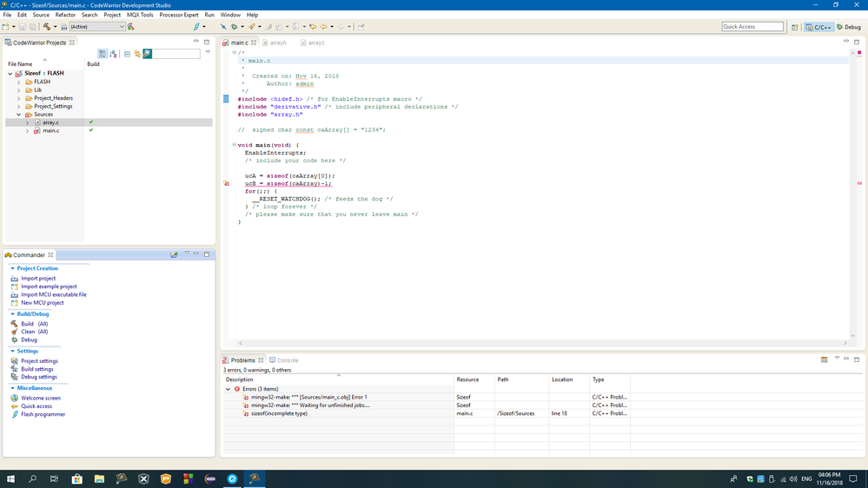Click the Build hammer toolbar icon
868x488 pixels.
pyautogui.click(x=47, y=27)
